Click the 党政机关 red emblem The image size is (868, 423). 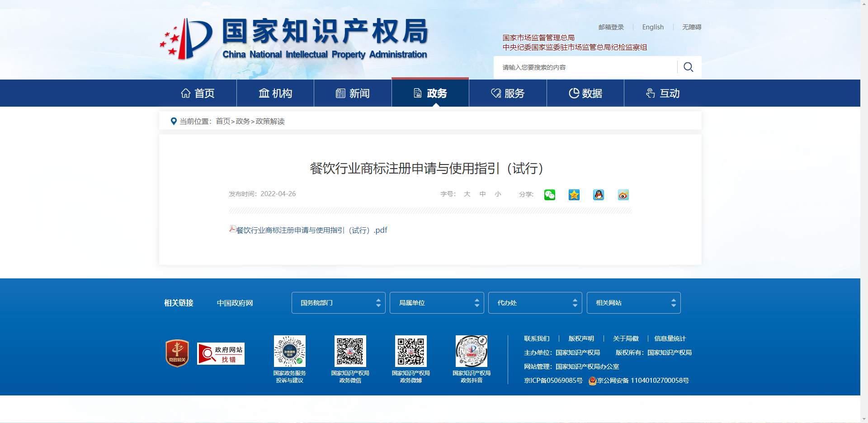tap(177, 353)
